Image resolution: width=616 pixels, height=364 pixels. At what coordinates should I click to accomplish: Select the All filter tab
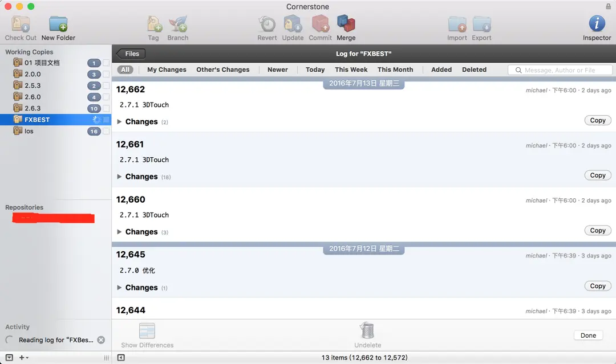pos(125,70)
